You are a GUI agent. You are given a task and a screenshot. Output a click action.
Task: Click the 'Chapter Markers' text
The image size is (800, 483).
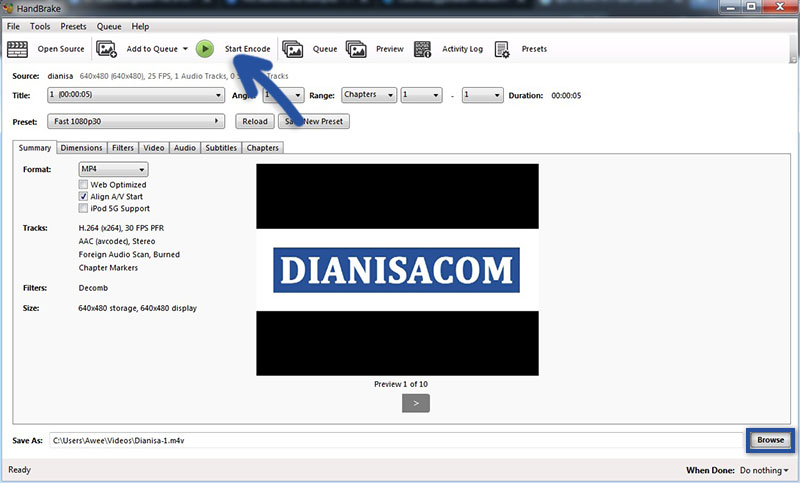[x=108, y=268]
